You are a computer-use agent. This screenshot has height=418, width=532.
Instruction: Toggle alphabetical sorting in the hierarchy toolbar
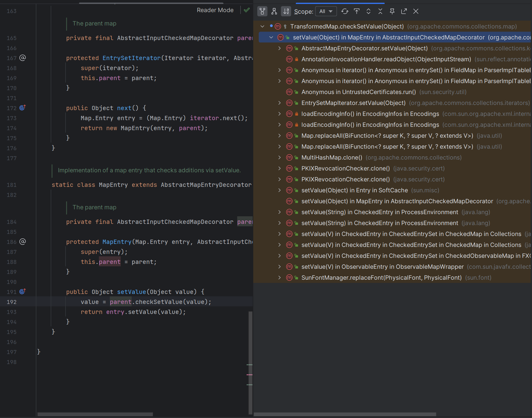pyautogui.click(x=286, y=11)
